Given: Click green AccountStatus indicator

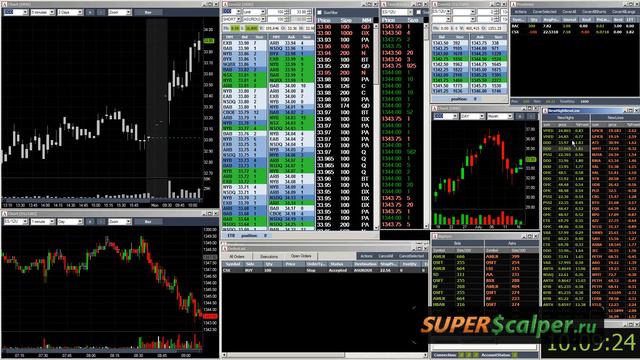Looking at the screenshot, I should coord(515,355).
